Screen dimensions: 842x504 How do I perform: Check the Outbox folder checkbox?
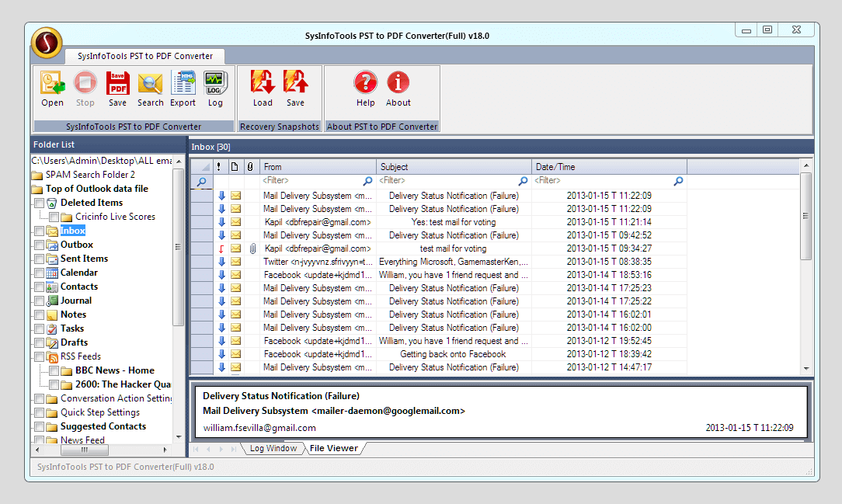[x=39, y=245]
